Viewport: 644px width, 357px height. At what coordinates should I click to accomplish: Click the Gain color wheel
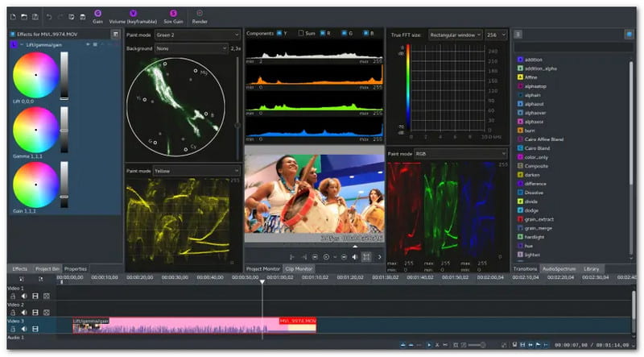[x=35, y=185]
